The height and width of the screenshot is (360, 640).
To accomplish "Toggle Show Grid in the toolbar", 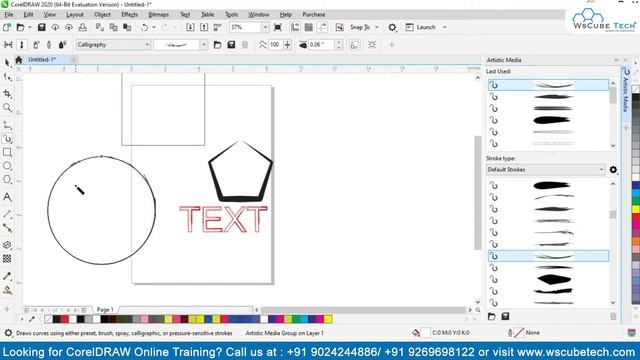I will [309, 27].
